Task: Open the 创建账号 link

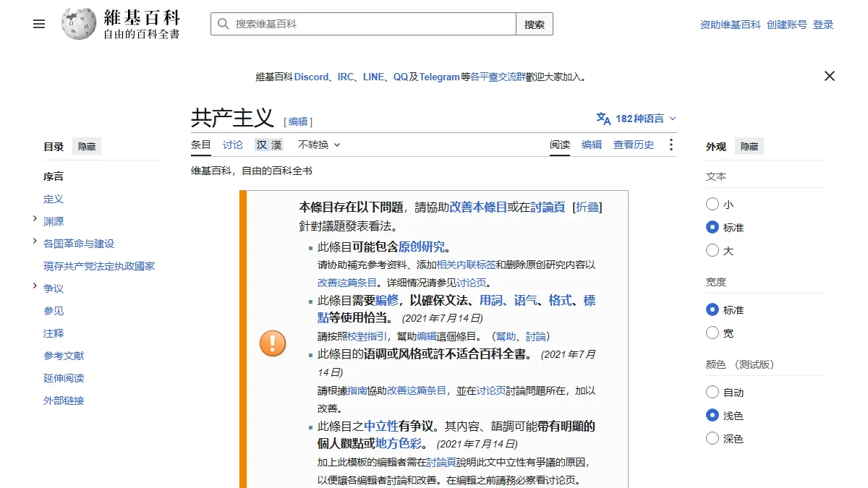Action: point(787,25)
